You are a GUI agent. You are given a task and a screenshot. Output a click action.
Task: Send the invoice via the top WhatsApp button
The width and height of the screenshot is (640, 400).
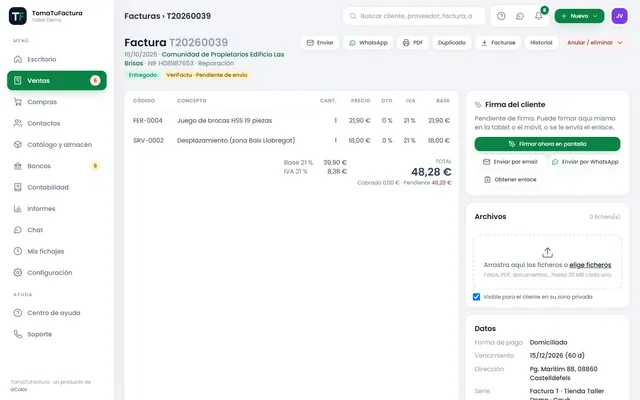pos(368,42)
